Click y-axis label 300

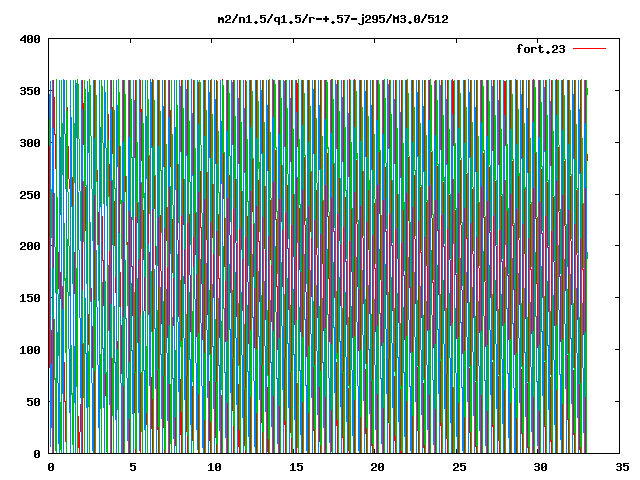point(30,143)
